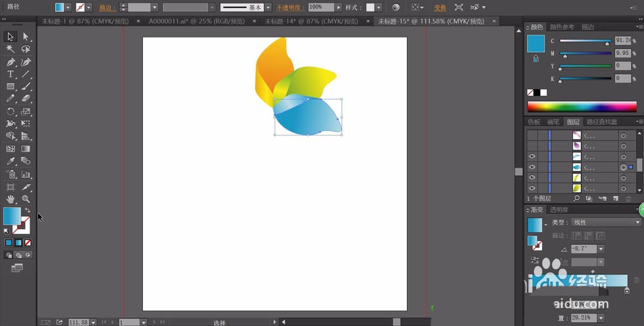Switch to 未标题-1 document tab
Screen dimensions: 644x326
86,21
